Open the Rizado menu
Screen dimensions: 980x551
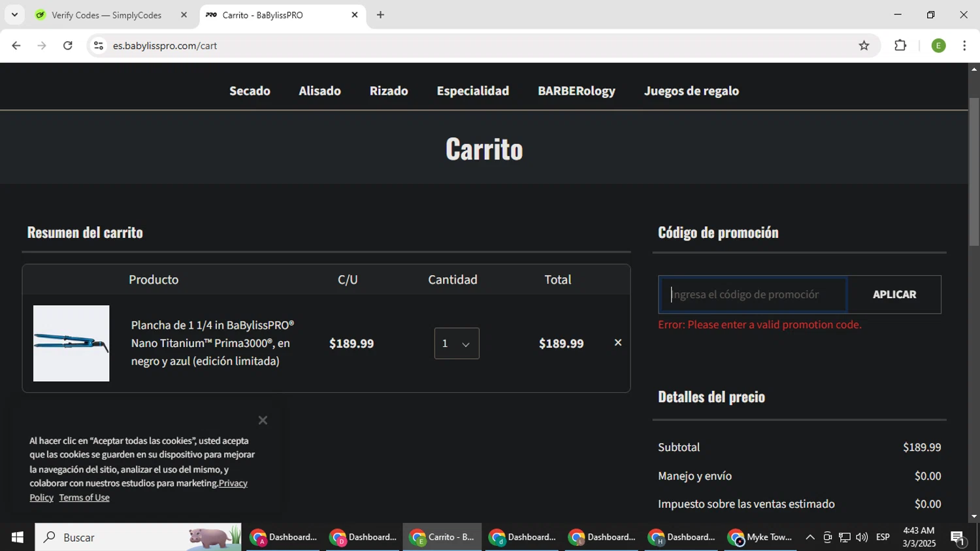click(389, 91)
